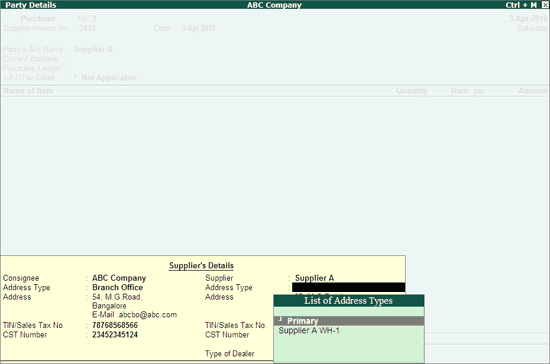Select the Branch Office address type value
Image resolution: width=550 pixels, height=364 pixels.
point(118,288)
